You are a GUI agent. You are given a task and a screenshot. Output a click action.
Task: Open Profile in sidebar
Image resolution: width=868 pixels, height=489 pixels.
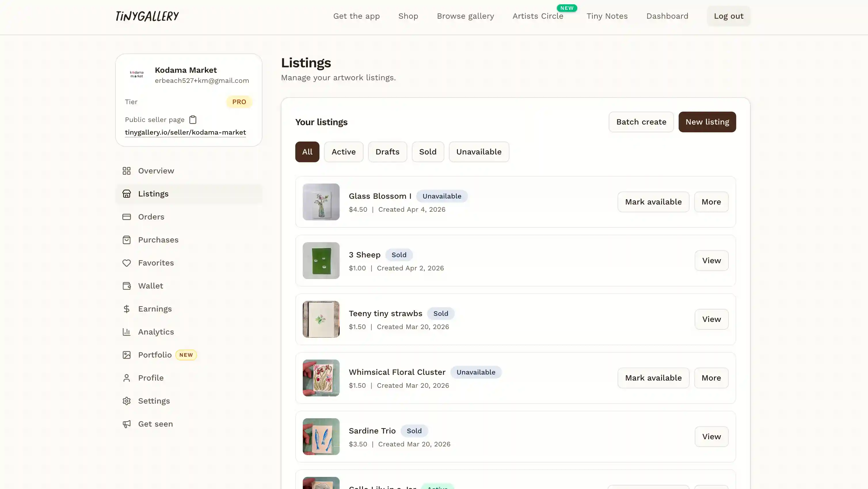(189, 378)
